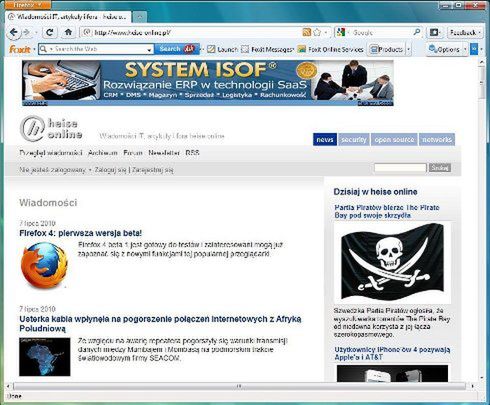This screenshot has height=405, width=490.
Task: Open the Foxit Products button
Action: coord(387,49)
